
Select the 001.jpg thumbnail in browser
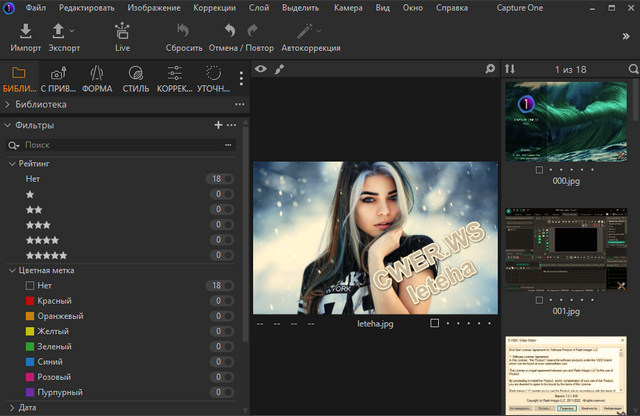(566, 250)
